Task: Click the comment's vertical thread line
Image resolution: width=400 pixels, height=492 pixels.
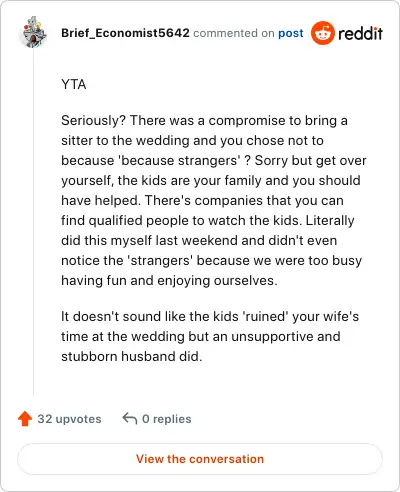Action: pos(33,222)
